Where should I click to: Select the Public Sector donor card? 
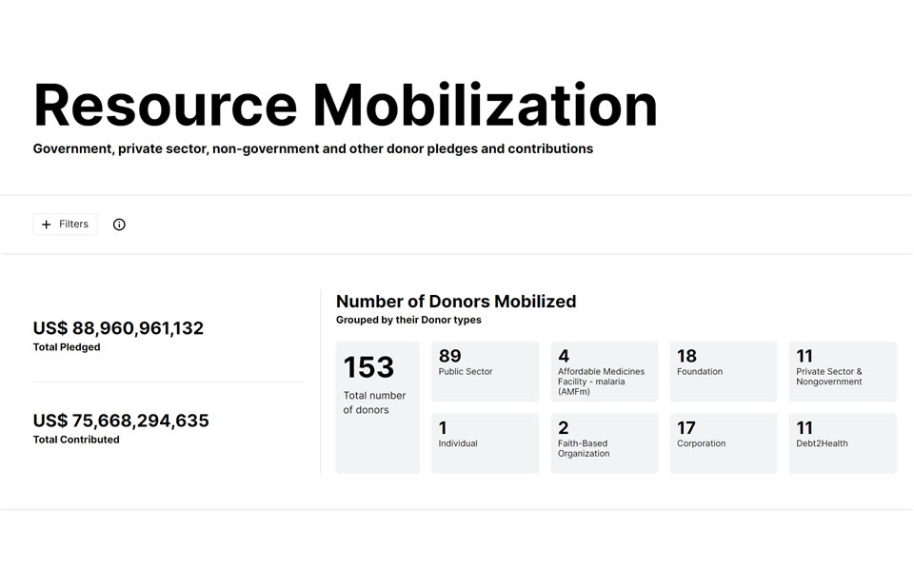point(485,371)
